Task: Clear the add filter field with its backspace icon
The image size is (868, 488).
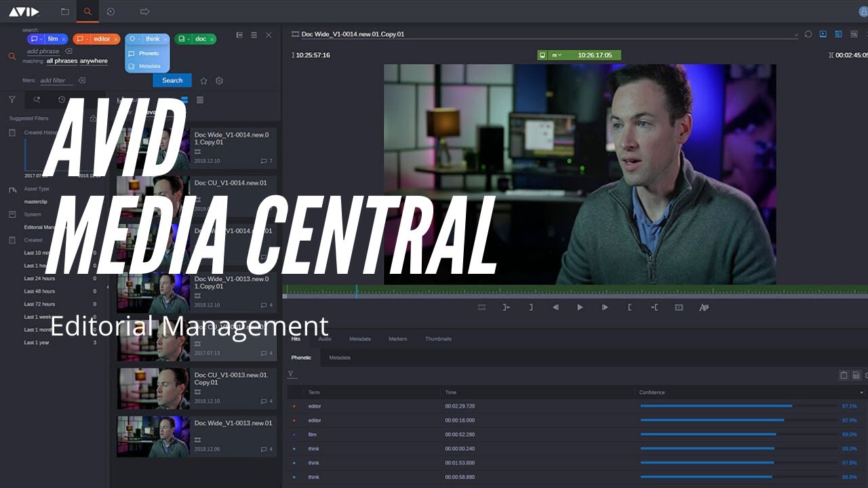Action: (82, 81)
